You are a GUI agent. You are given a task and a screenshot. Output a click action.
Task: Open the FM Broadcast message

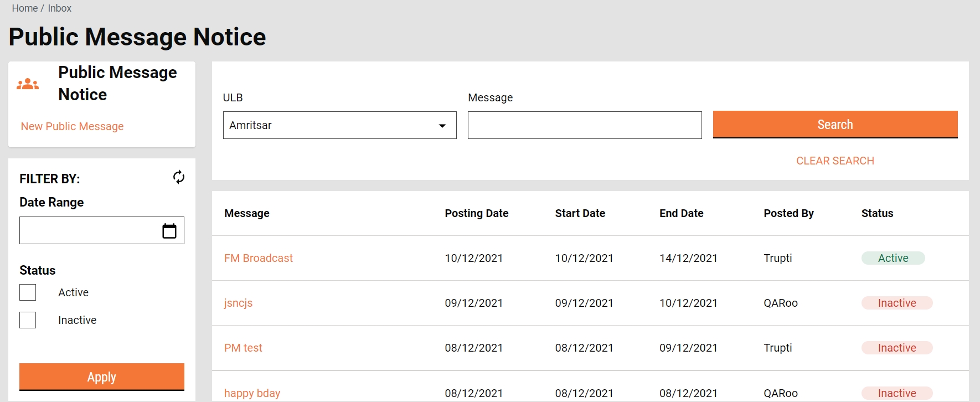click(258, 258)
